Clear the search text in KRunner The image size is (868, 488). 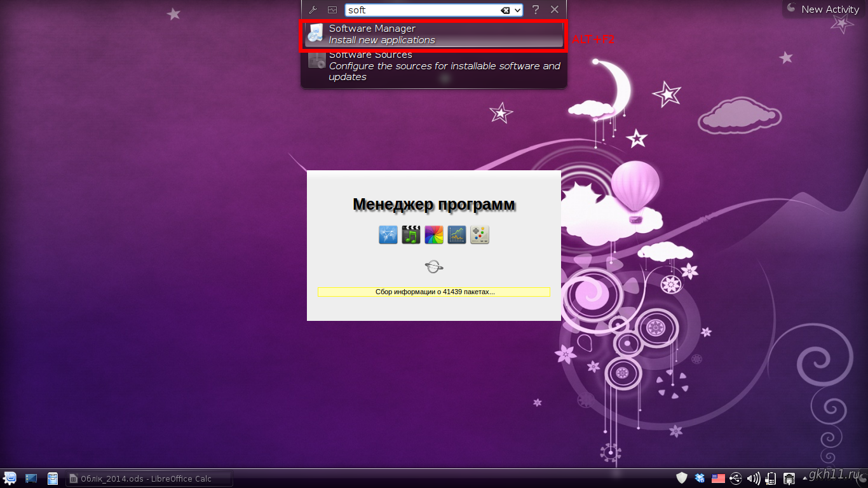click(505, 10)
